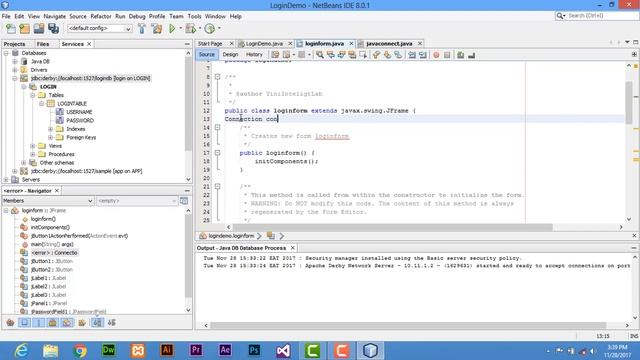The image size is (640, 360).
Task: Open Visual Studio from the taskbar
Action: (283, 350)
